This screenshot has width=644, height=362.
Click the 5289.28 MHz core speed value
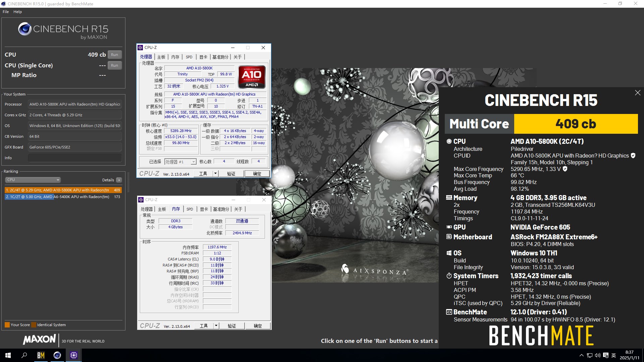pos(181,131)
